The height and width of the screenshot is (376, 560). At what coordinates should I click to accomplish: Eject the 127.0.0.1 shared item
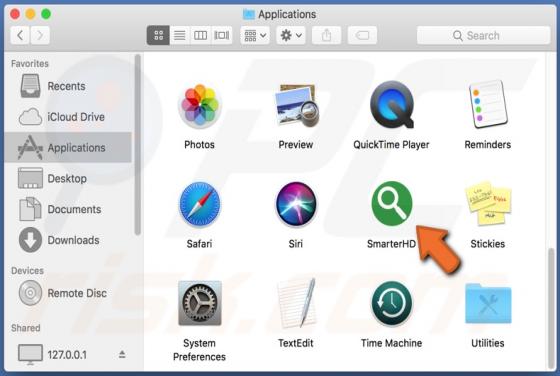122,355
